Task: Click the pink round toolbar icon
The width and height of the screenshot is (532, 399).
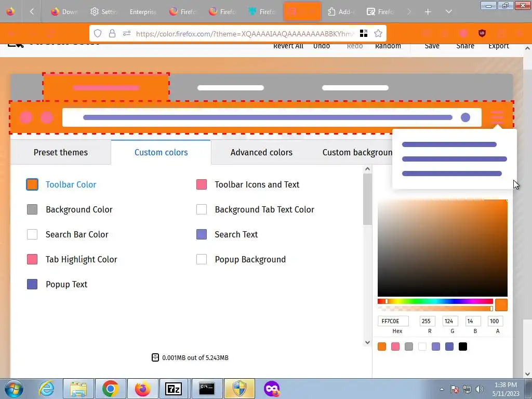Action: coord(463,33)
